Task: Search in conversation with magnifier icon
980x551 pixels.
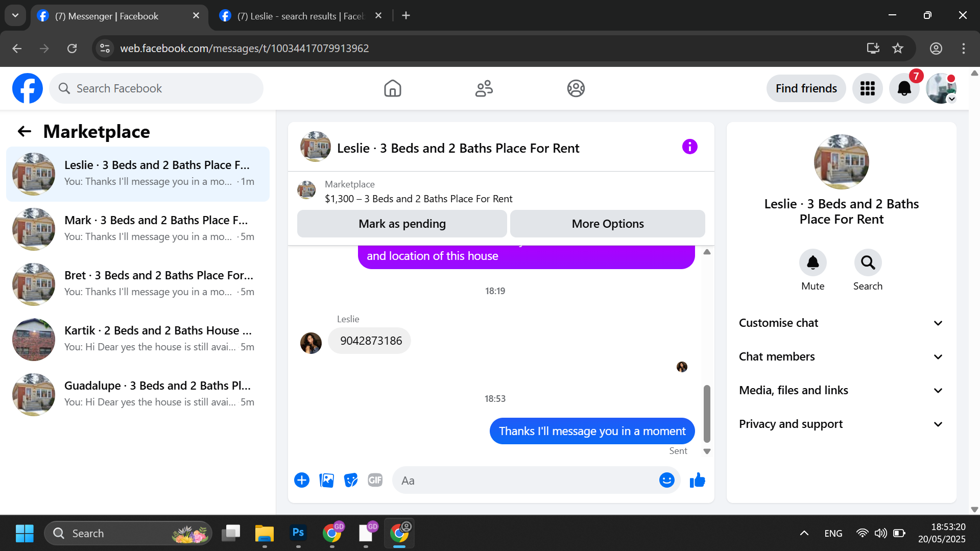Action: [x=868, y=262]
